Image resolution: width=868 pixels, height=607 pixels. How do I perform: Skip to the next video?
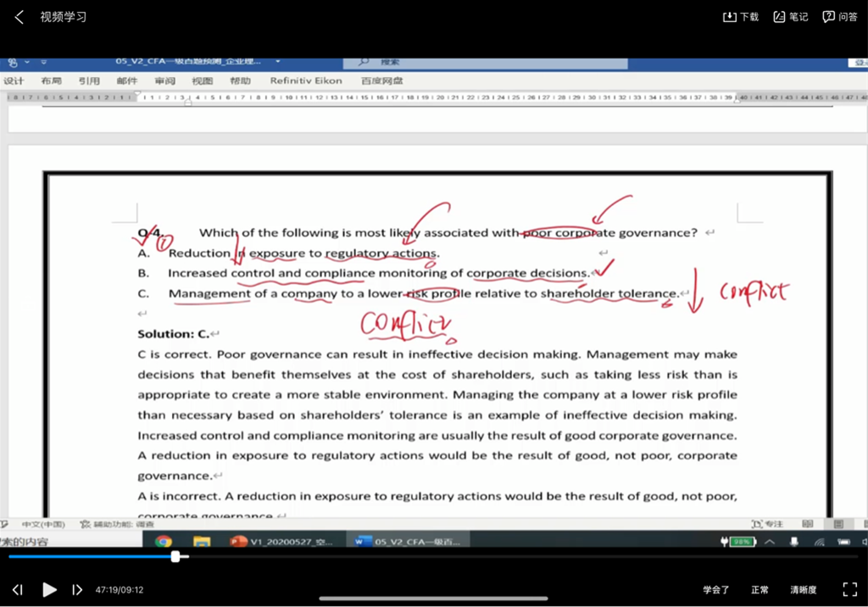coord(77,589)
